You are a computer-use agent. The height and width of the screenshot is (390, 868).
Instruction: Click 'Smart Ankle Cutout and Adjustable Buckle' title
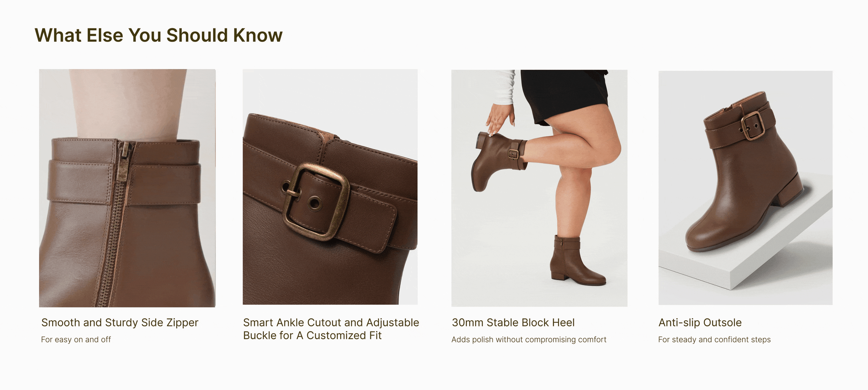click(331, 329)
